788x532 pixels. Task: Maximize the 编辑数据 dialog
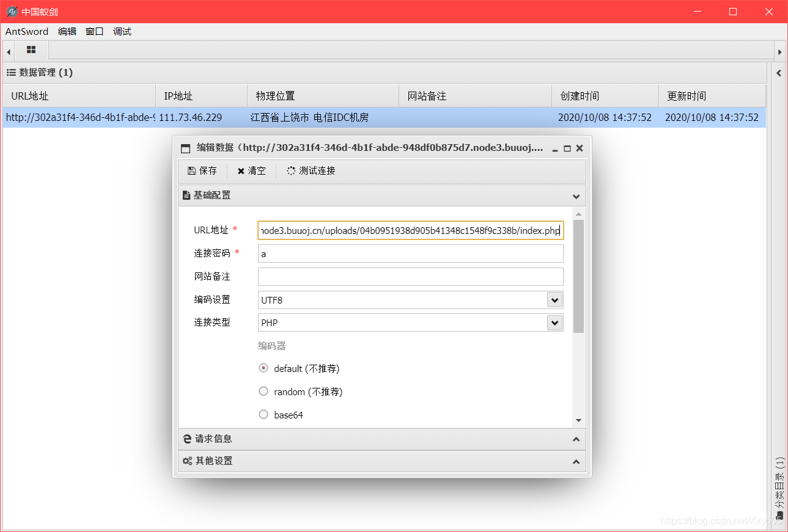click(567, 148)
